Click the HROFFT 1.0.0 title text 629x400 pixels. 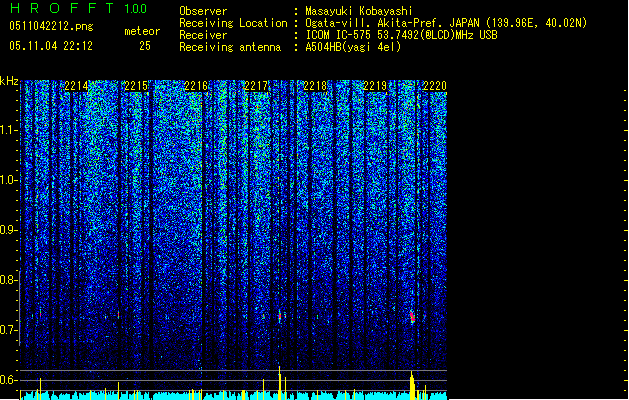tap(79, 8)
